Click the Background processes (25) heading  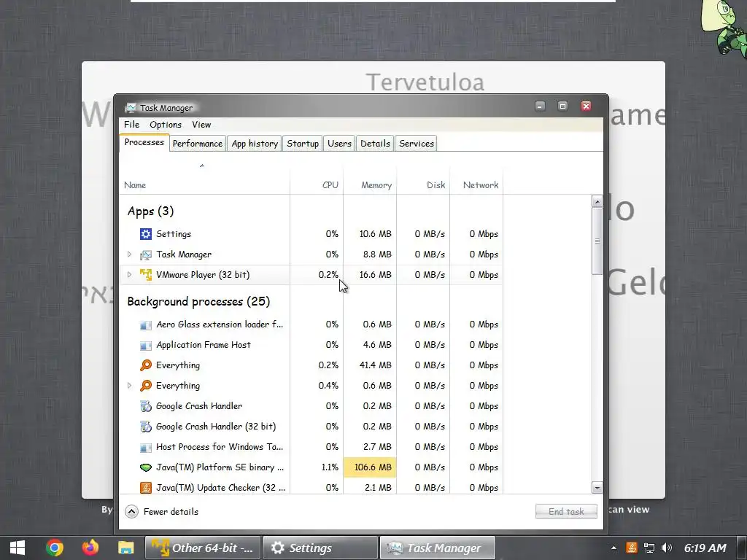point(198,301)
